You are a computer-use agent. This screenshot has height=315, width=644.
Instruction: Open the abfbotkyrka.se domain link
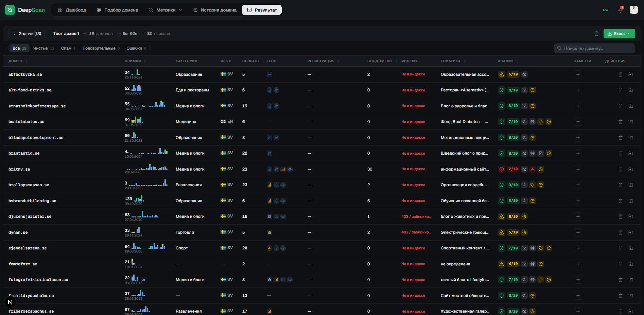pos(25,74)
